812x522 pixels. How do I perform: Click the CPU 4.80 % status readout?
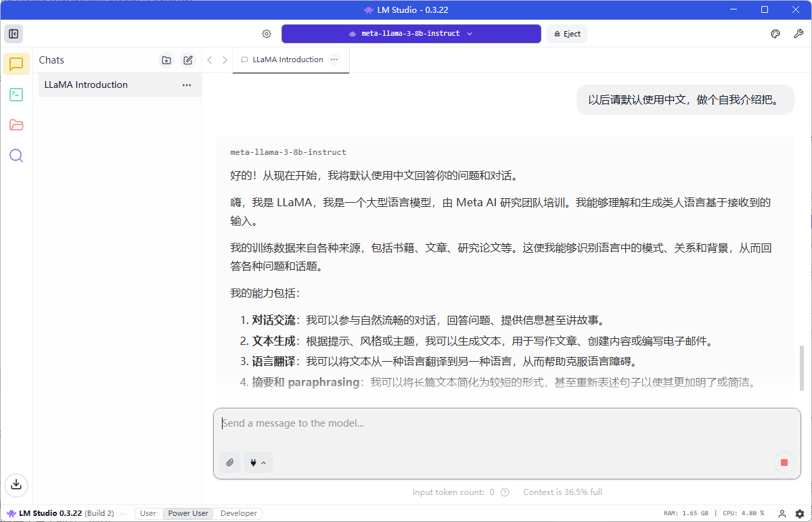click(743, 514)
